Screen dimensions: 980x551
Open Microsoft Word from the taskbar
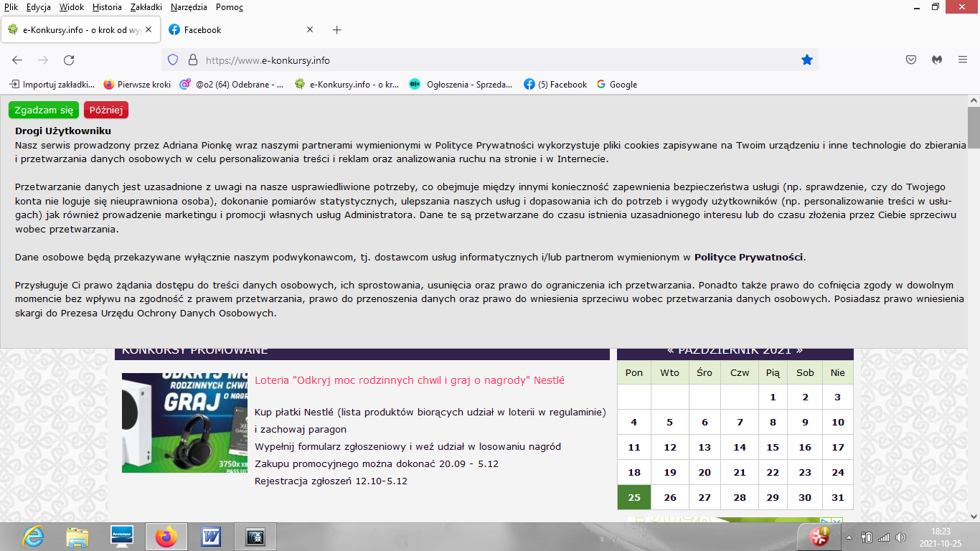(x=211, y=536)
